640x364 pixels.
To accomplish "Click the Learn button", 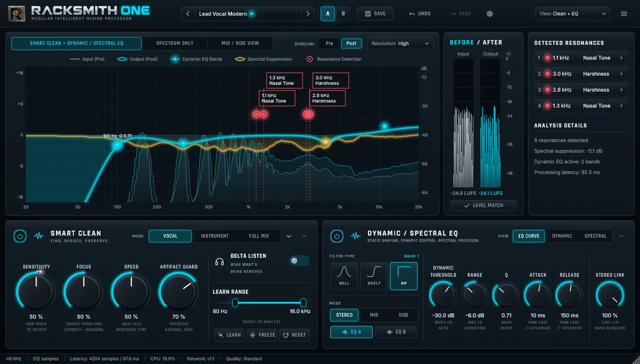I will click(229, 335).
